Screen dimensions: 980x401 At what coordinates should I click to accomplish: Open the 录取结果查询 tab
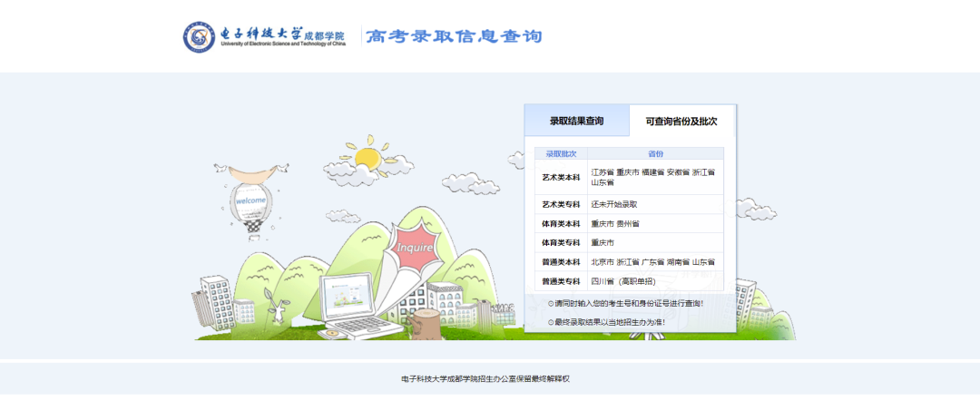click(576, 121)
